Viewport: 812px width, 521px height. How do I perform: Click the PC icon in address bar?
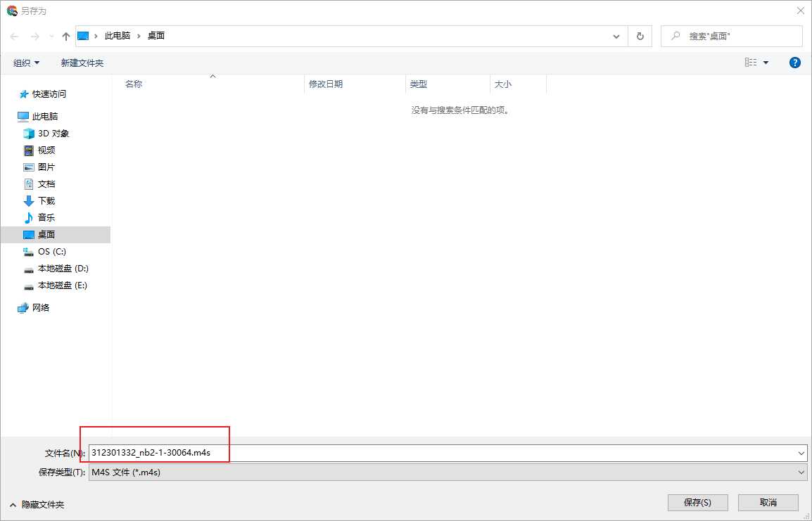click(83, 36)
